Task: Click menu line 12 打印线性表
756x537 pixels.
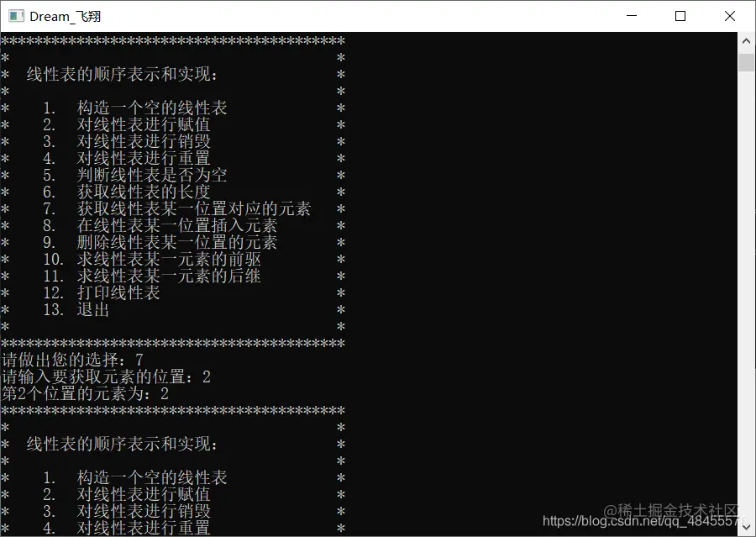Action: [x=102, y=292]
